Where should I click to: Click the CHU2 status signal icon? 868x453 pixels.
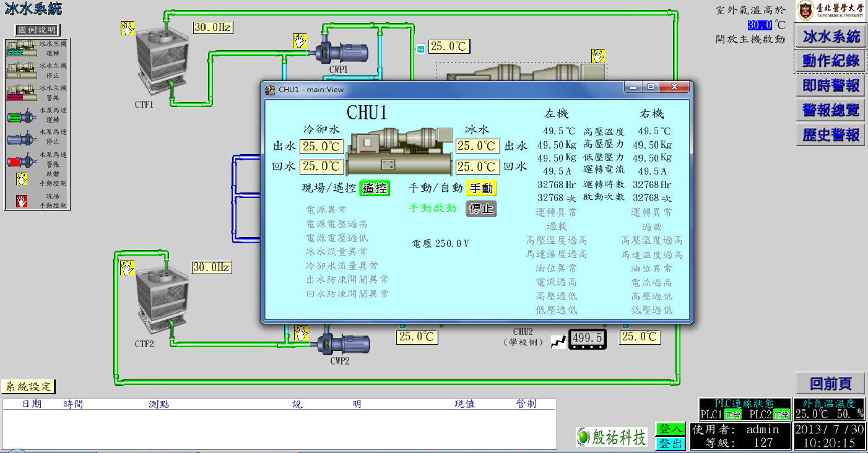[558, 342]
